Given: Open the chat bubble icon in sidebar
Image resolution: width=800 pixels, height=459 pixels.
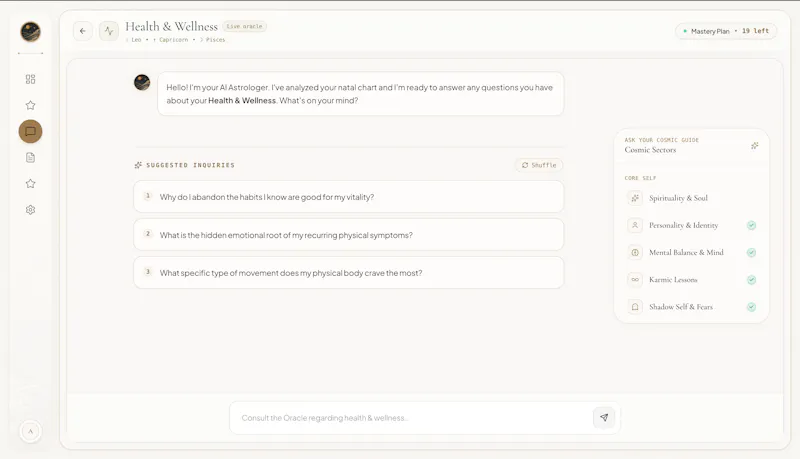Looking at the screenshot, I should tap(31, 132).
